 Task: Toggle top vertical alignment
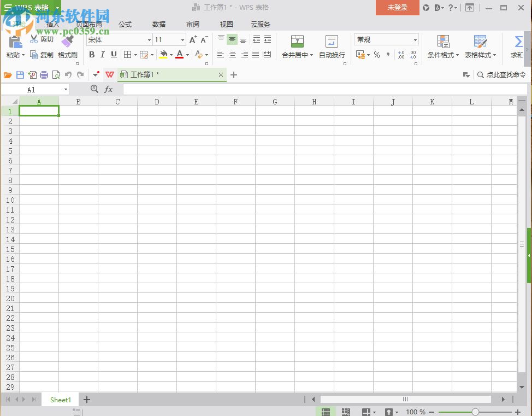(x=221, y=39)
